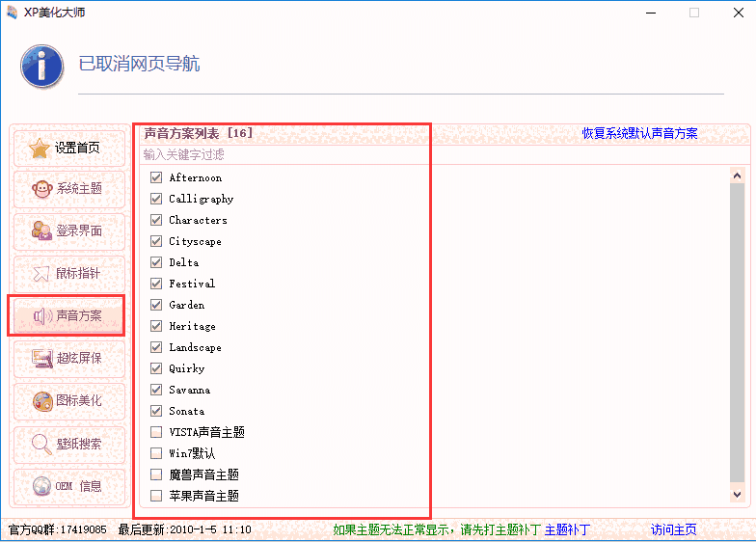Go to the 鼠标指针 section
Screen dimensions: 756x542
pos(69,274)
